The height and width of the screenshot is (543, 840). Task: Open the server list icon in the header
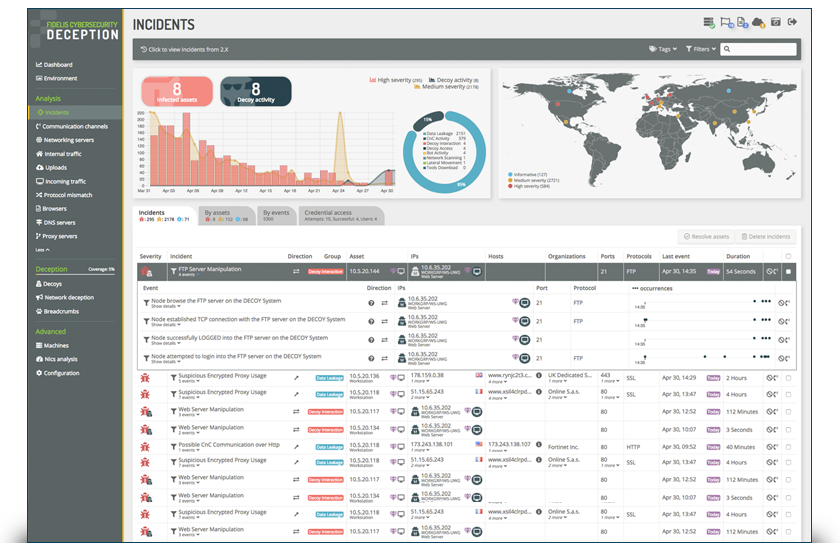click(x=709, y=22)
